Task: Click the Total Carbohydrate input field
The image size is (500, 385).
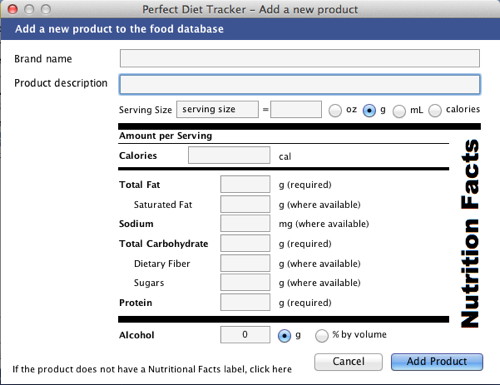Action: (245, 243)
